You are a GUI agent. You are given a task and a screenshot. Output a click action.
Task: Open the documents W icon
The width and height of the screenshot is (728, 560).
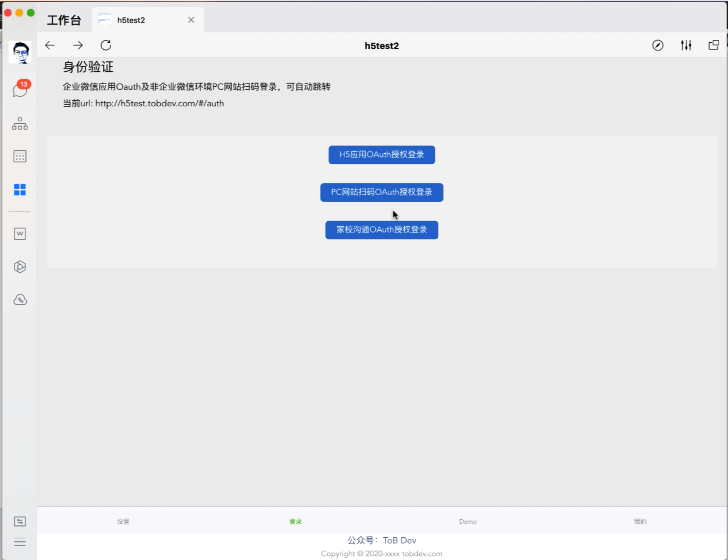click(20, 234)
